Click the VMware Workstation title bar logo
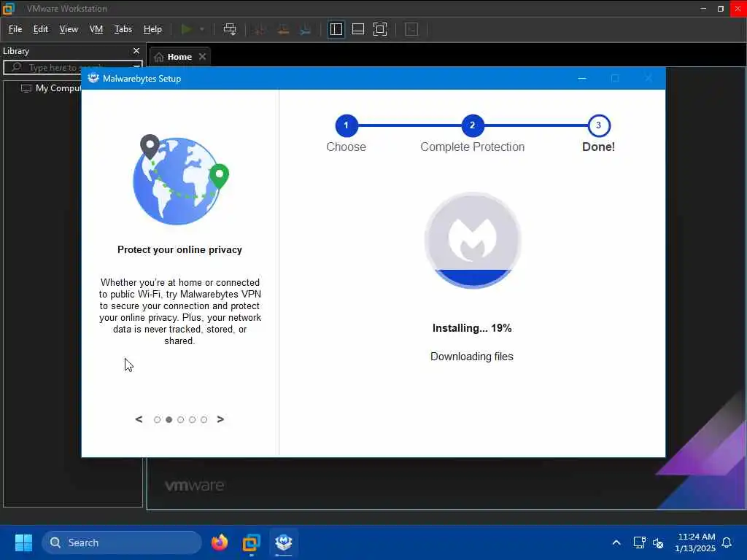Image resolution: width=747 pixels, height=560 pixels. [x=9, y=8]
